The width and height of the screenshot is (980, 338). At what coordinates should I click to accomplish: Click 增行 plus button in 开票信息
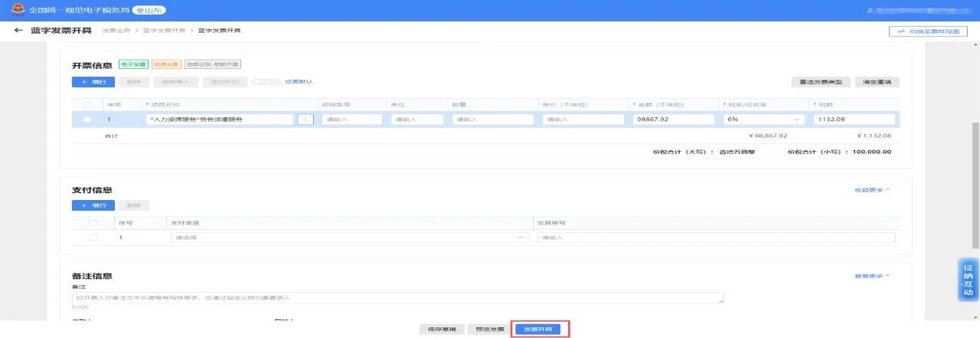click(93, 81)
